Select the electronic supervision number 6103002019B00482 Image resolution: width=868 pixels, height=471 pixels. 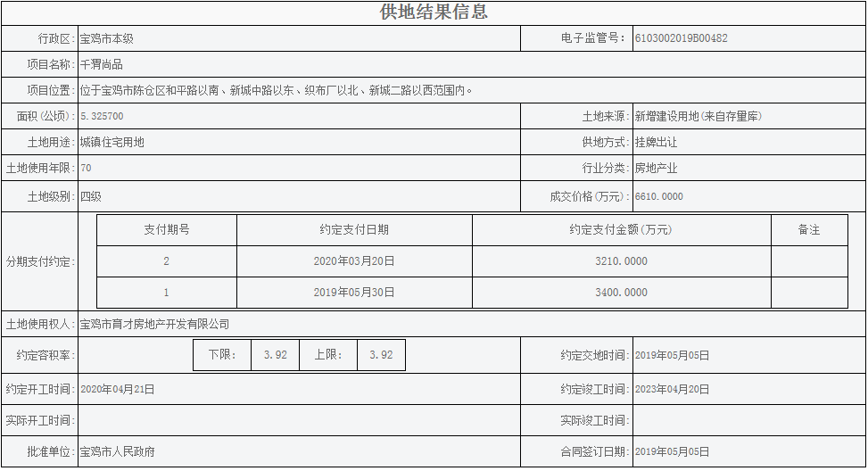pos(681,38)
